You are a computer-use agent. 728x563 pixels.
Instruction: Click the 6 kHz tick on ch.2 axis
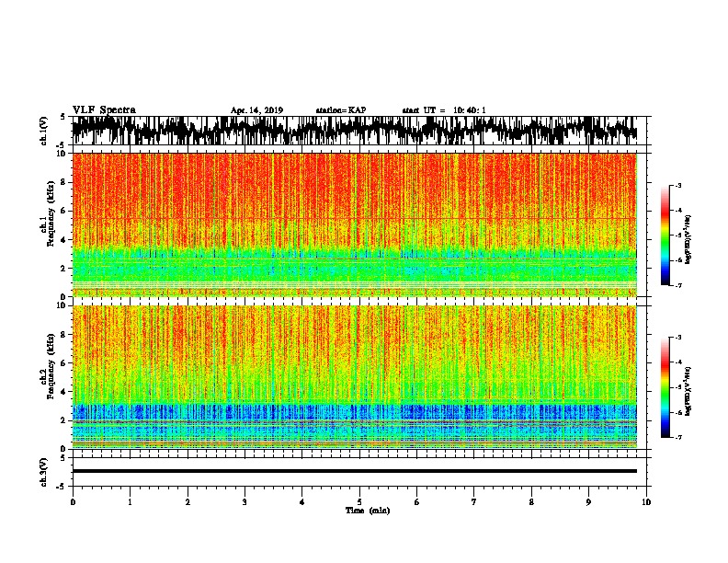pyautogui.click(x=63, y=362)
